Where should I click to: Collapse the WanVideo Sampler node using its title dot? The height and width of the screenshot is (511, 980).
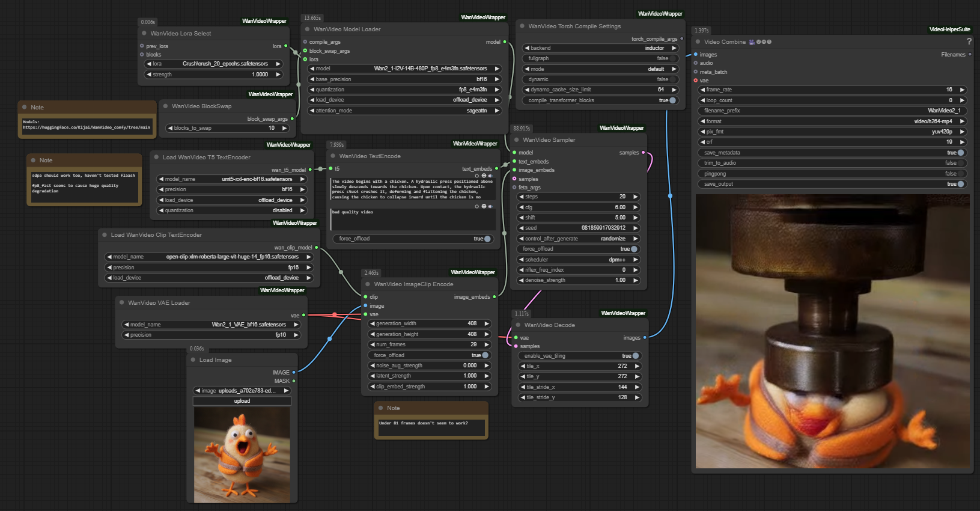click(517, 140)
